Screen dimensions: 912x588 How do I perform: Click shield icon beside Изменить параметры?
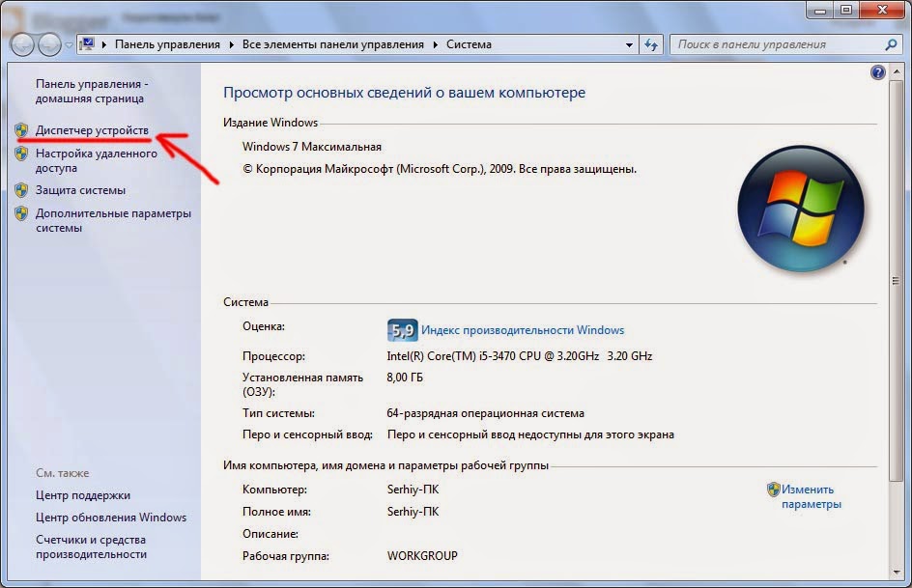pos(773,490)
